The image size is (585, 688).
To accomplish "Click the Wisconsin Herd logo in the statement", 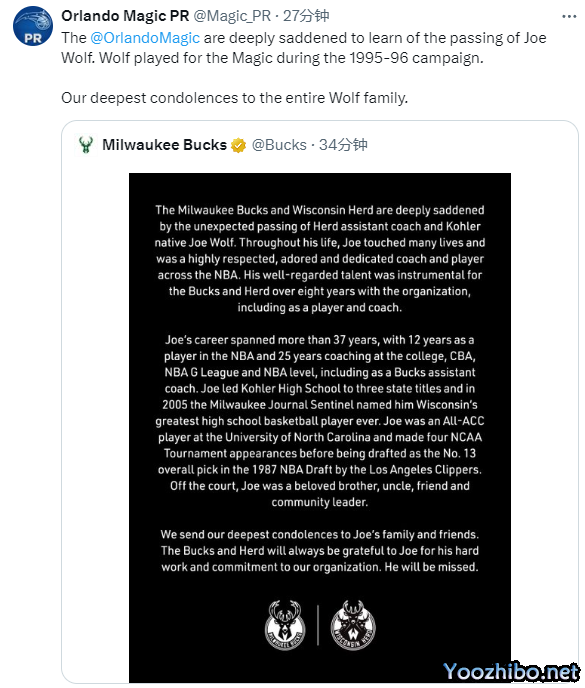I will (x=353, y=625).
